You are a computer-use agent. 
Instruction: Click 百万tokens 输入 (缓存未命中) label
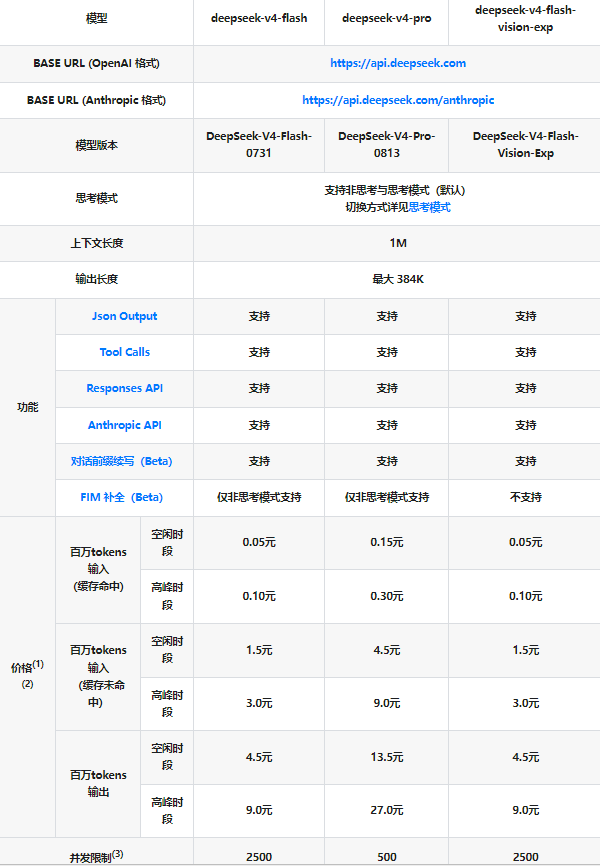coord(98,676)
